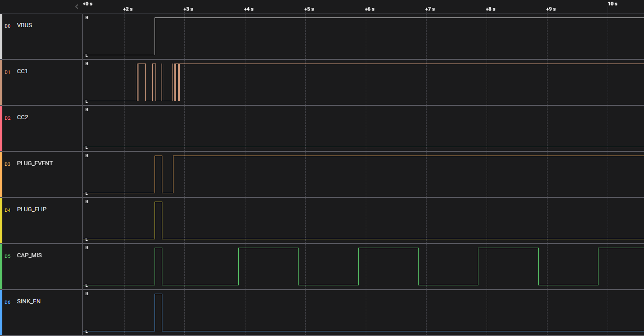The height and width of the screenshot is (336, 644).
Task: Click the +4 s marker on time ruler
Action: 248,9
